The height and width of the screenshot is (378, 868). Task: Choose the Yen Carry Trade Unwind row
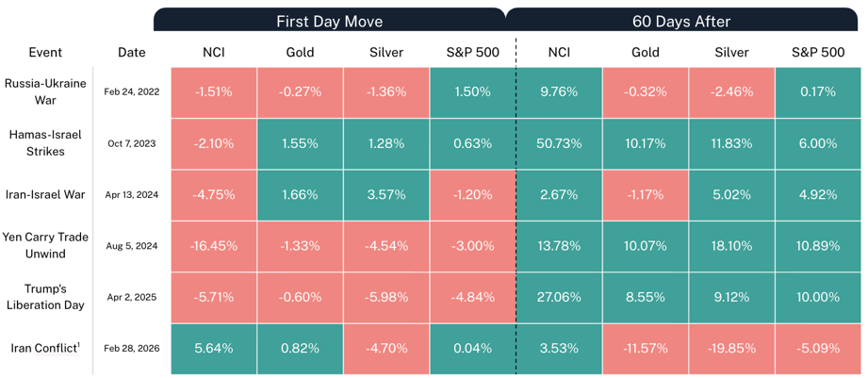pyautogui.click(x=45, y=246)
